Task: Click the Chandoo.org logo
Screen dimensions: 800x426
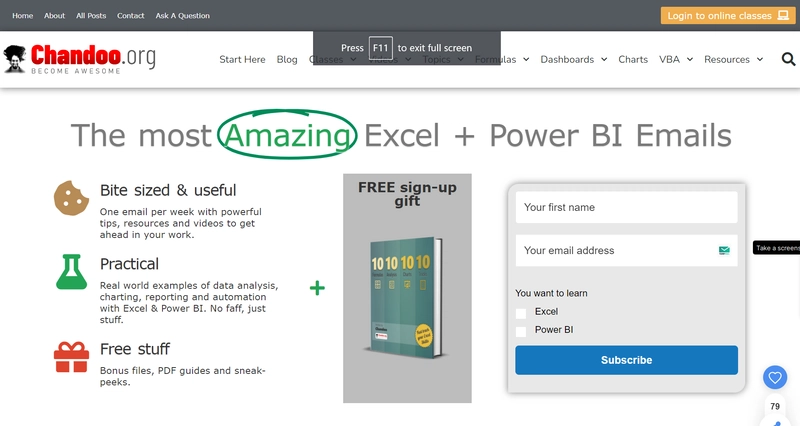Action: pos(80,59)
